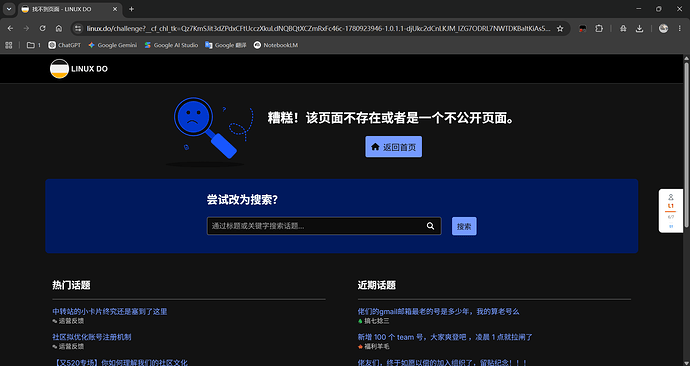Screen dimensions: 690x366
Task: Click the floating user widget on right edge
Action: tap(671, 211)
